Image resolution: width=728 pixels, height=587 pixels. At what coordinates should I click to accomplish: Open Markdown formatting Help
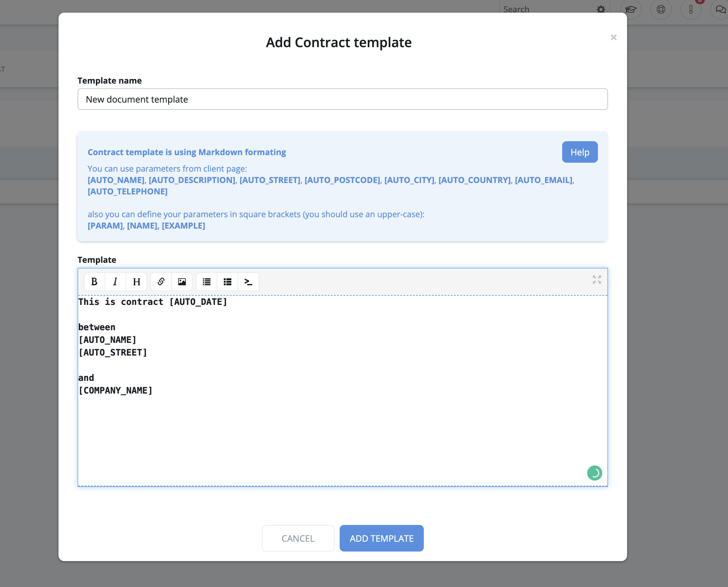[580, 152]
